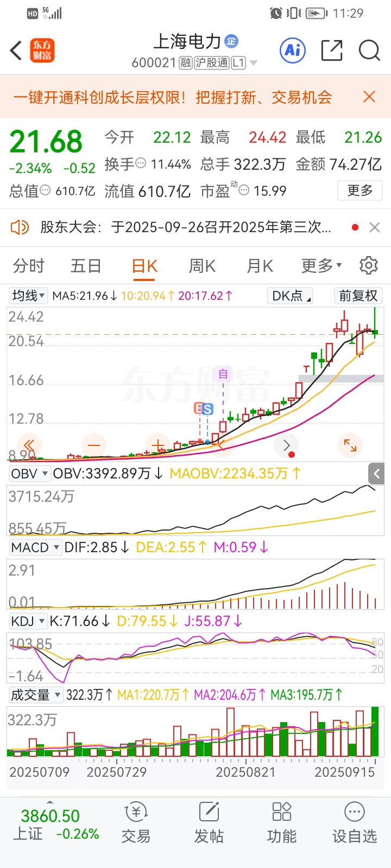Viewport: 391px width, 868px height.
Task: Tap the 融 margin tag
Action: tap(186, 63)
